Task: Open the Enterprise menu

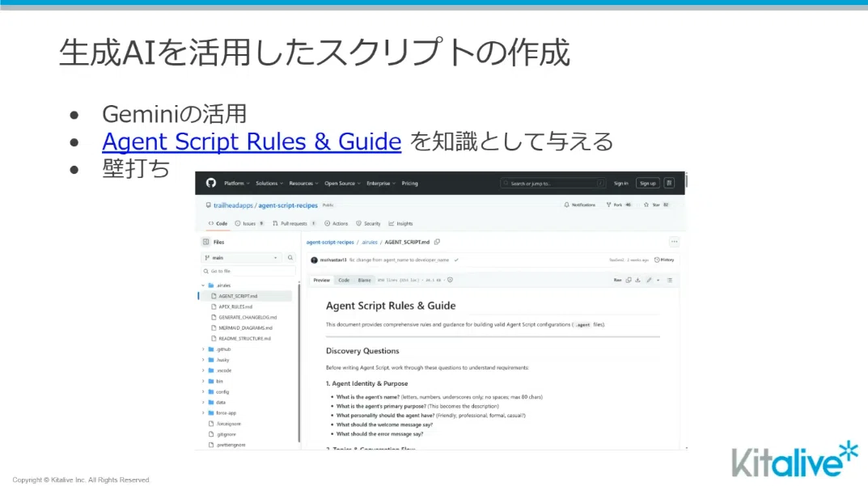Action: coord(381,184)
